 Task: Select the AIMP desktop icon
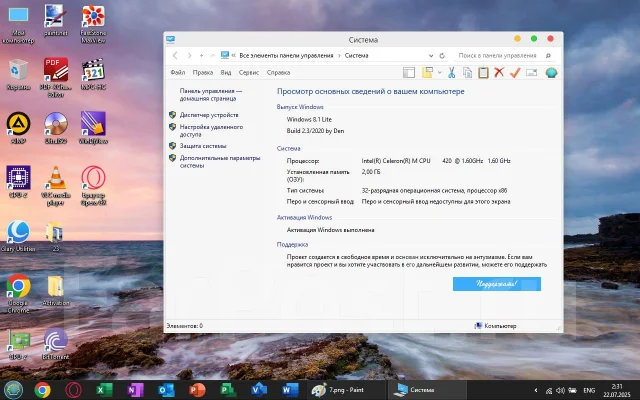18,128
